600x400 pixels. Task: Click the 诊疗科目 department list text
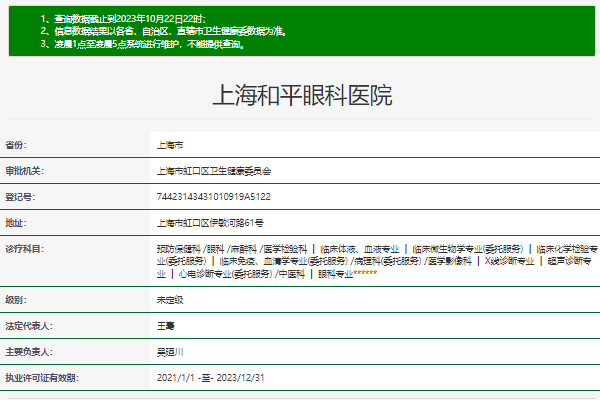[377, 261]
